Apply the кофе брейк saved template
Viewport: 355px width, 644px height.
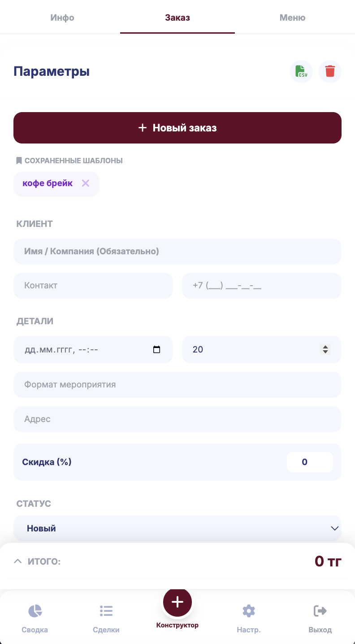click(48, 183)
